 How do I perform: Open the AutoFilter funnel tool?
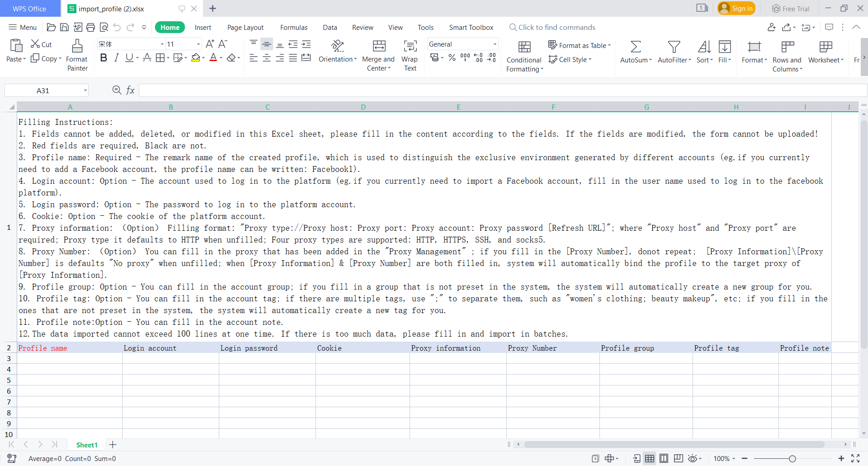coord(674,47)
